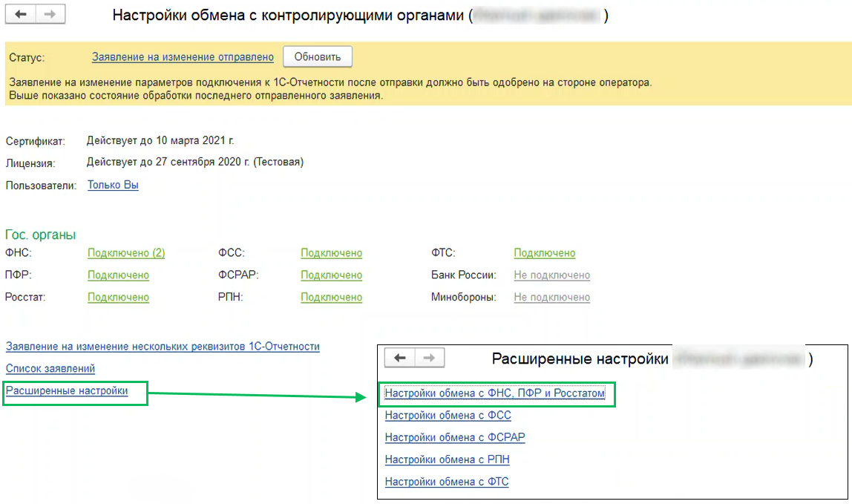
Task: Click license text 'Действует до 27 сентября 2020 г. (Тестовая)'
Action: coord(195,162)
